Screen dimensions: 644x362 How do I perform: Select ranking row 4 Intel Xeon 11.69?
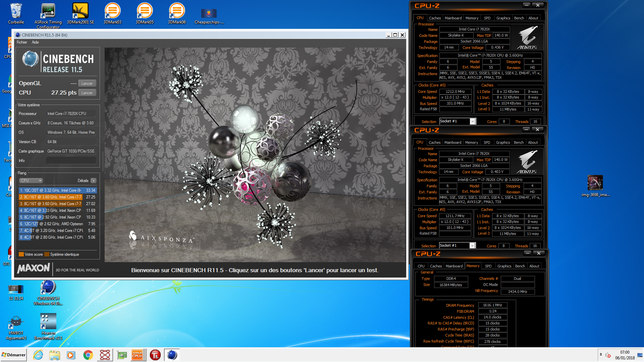tap(58, 210)
